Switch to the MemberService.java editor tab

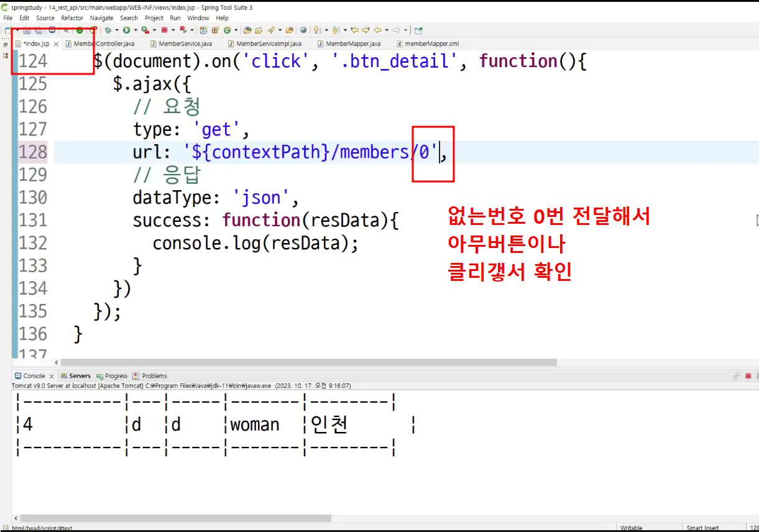click(x=181, y=44)
